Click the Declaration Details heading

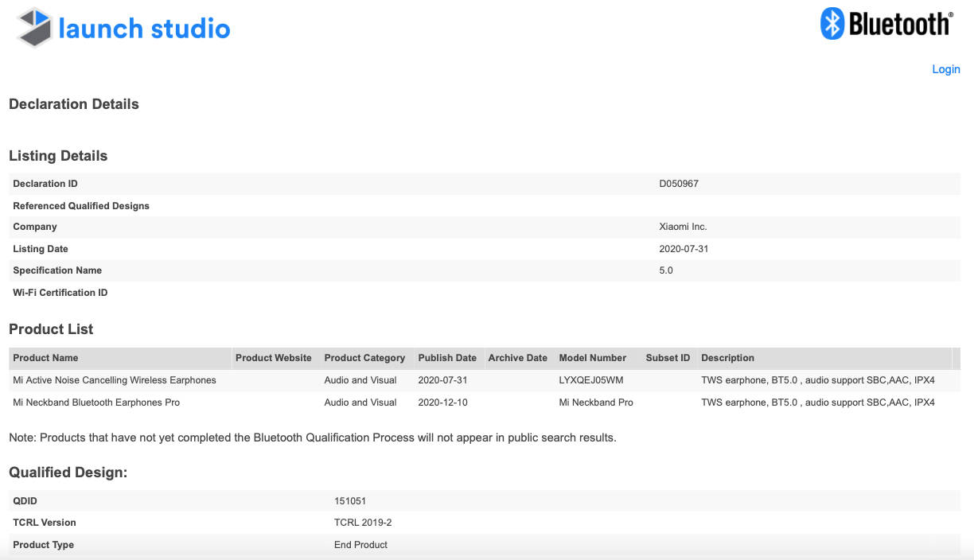(x=74, y=104)
